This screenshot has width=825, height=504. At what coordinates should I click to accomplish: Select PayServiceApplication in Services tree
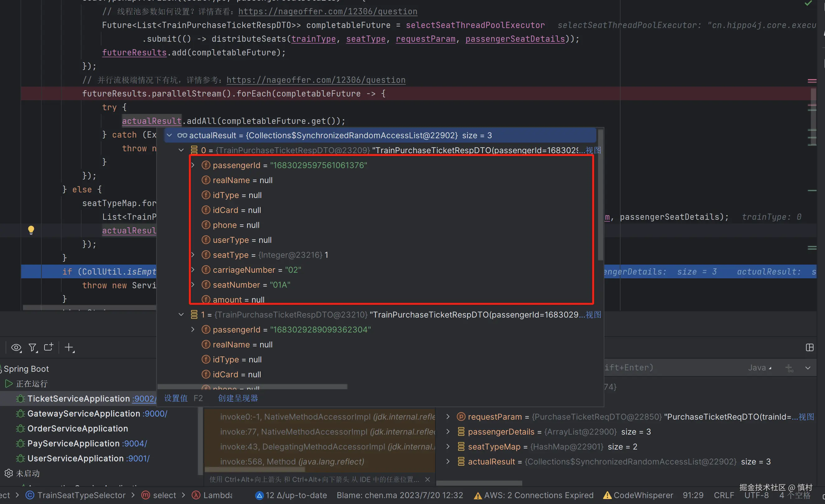(73, 443)
